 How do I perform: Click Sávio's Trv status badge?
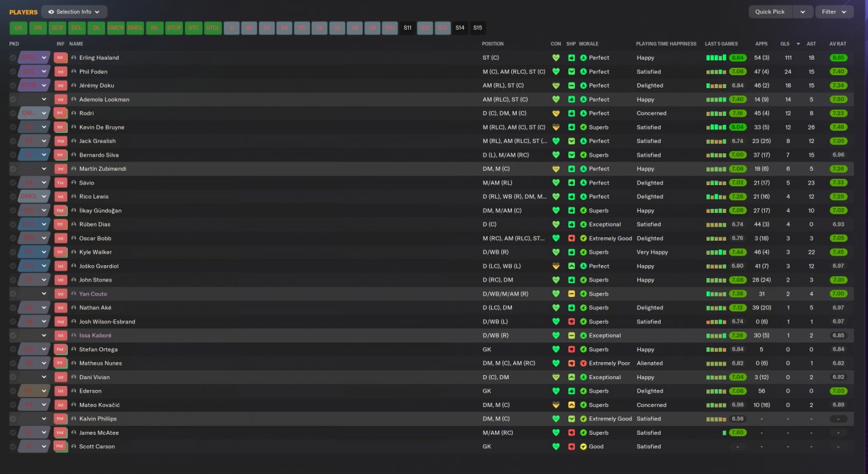60,183
